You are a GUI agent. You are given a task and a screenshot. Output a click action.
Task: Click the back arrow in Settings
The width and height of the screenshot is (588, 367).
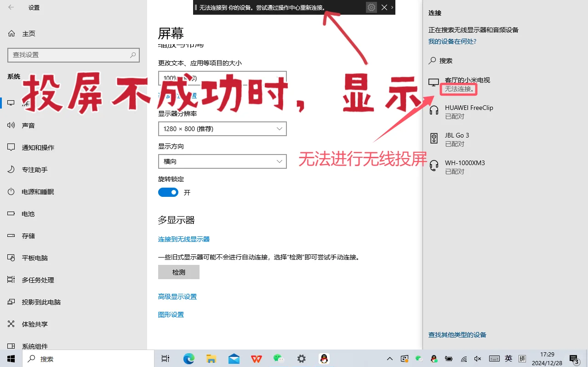click(x=11, y=7)
